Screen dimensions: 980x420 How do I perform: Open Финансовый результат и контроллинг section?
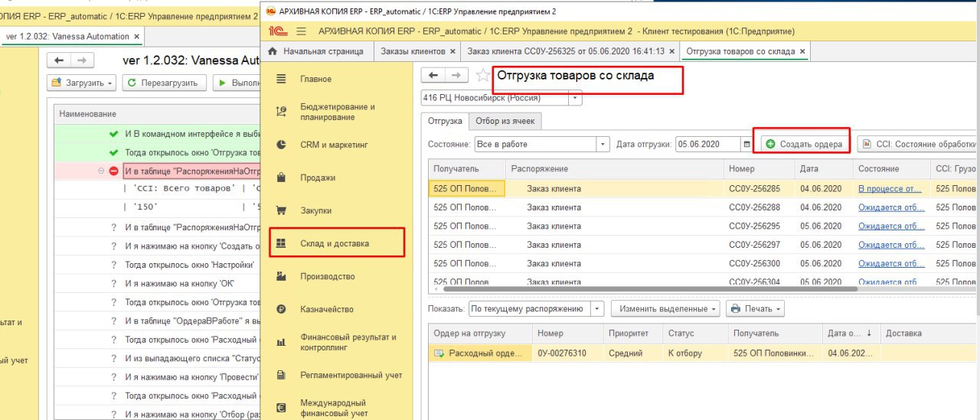348,342
